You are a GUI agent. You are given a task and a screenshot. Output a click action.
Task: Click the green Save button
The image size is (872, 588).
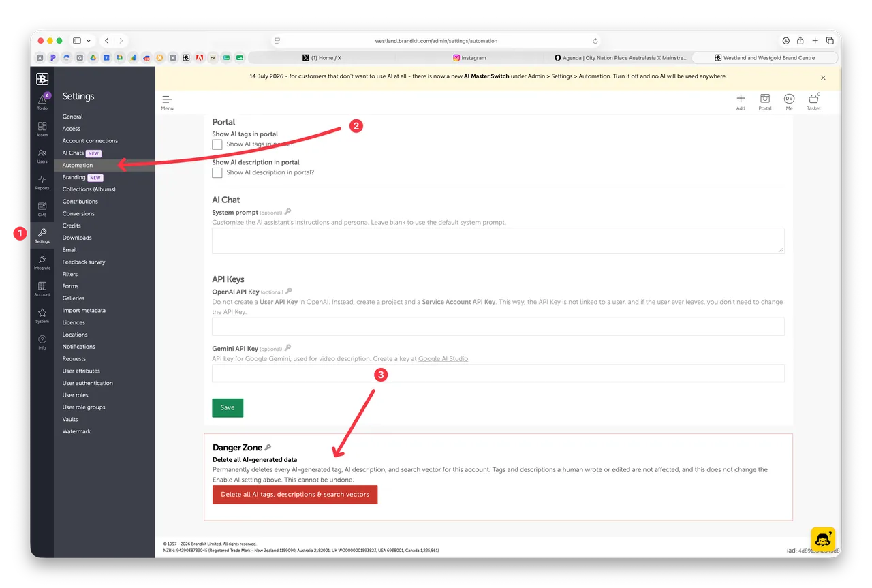click(228, 407)
